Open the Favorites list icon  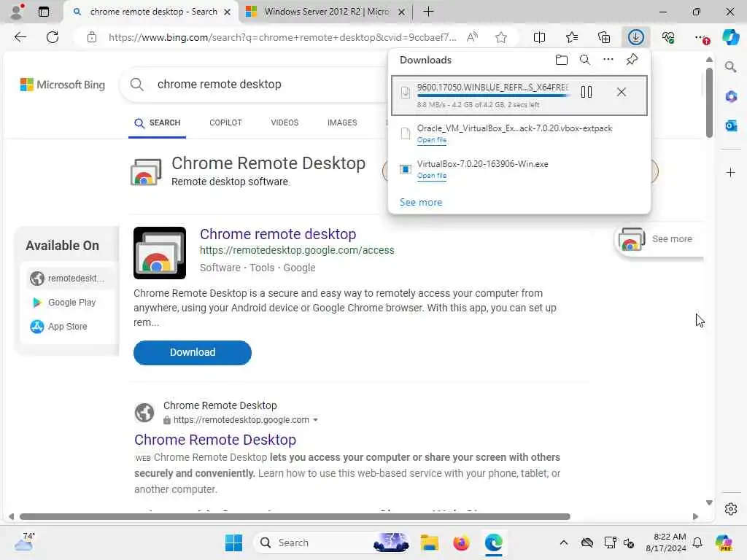click(572, 37)
